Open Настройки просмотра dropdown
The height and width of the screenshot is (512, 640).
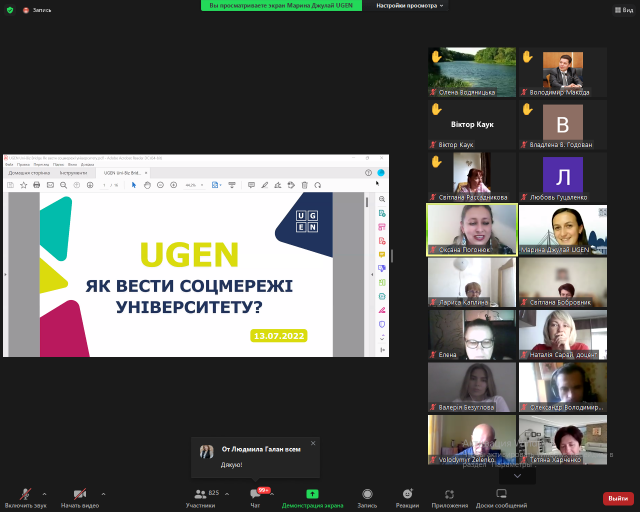point(409,6)
